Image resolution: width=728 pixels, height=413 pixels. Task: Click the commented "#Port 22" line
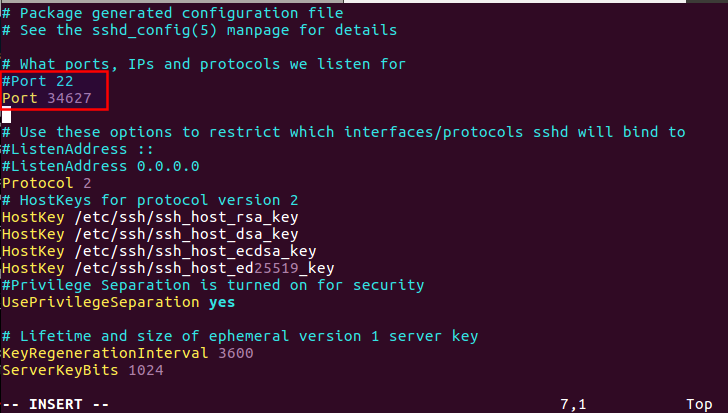click(37, 81)
